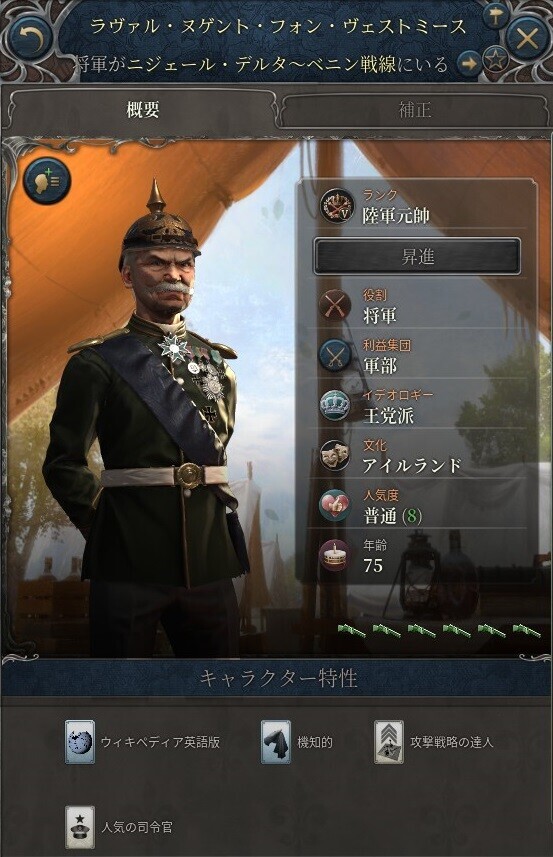Image resolution: width=553 pixels, height=857 pixels.
Task: Click the ウィキペディア英語版 trait link
Action: (x=160, y=742)
